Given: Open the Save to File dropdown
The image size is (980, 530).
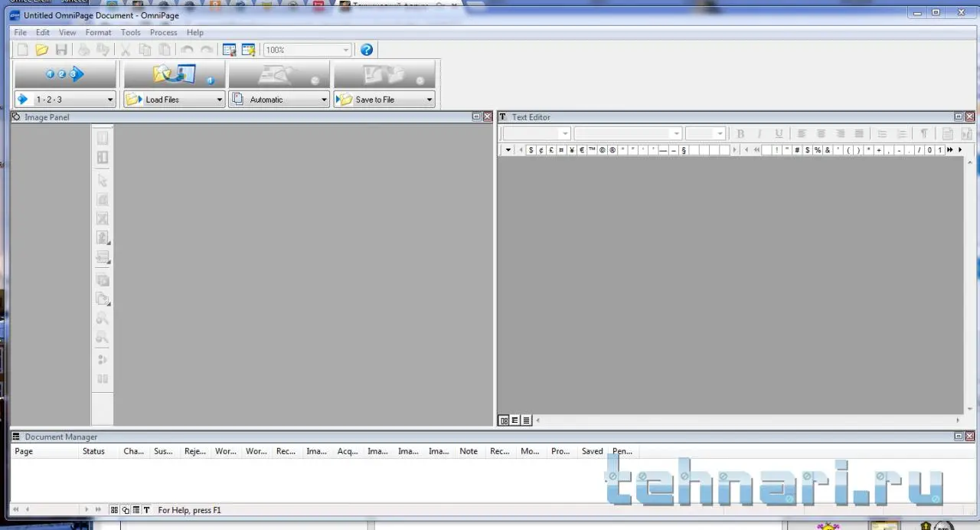Looking at the screenshot, I should [x=429, y=100].
